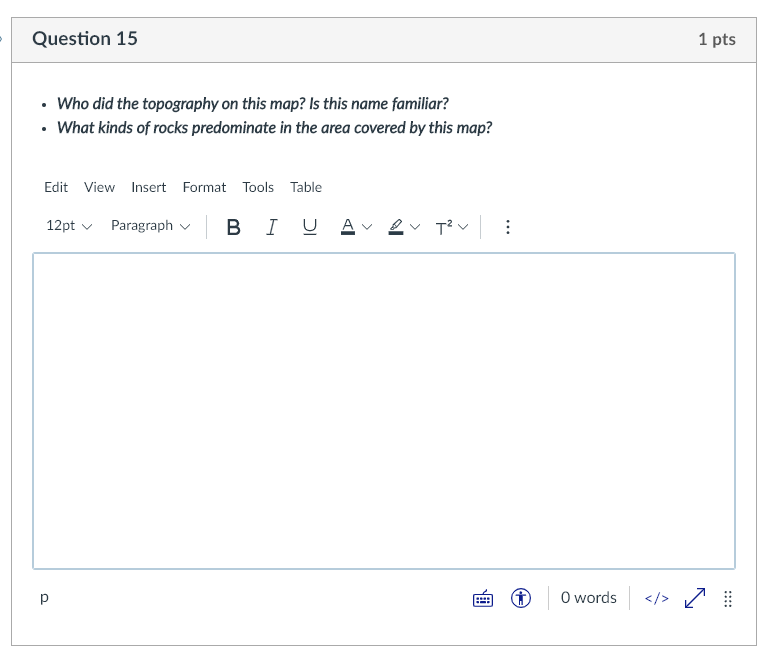Open the Insert menu

148,188
